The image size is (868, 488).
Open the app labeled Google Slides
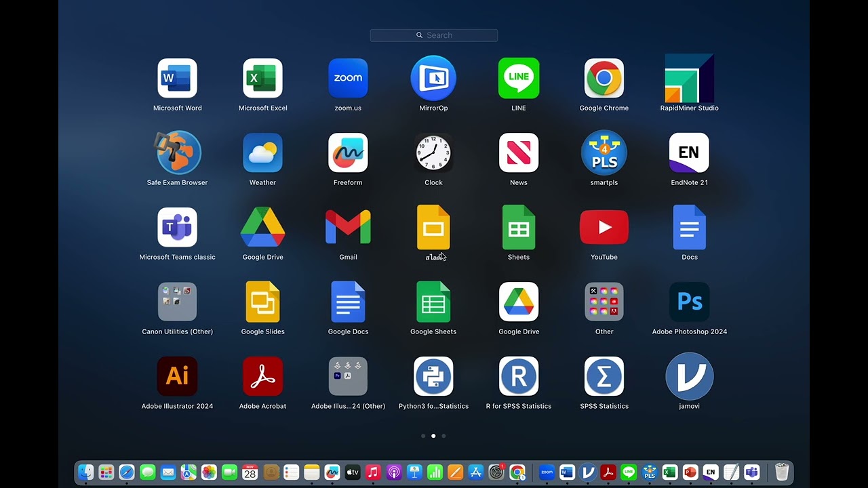[262, 302]
